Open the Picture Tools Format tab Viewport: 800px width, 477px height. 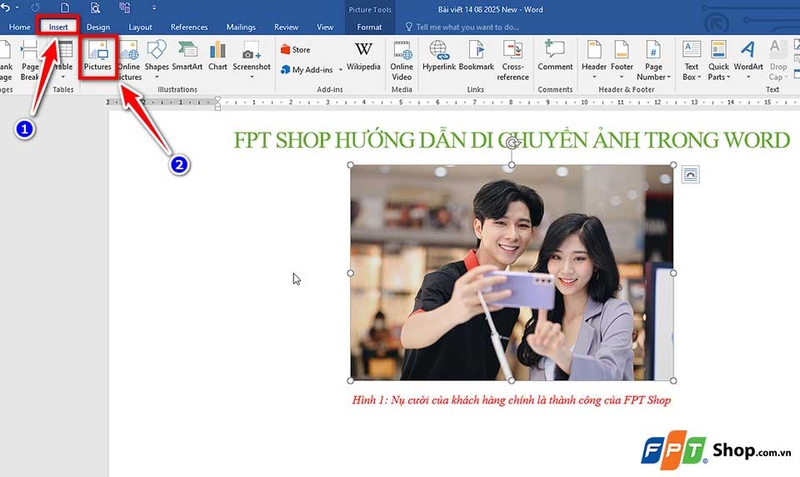[369, 27]
